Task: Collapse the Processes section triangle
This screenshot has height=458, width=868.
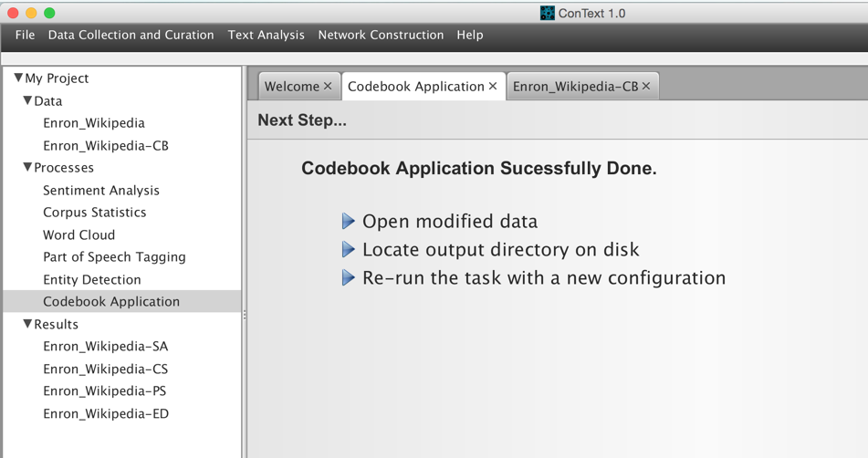Action: coord(27,167)
